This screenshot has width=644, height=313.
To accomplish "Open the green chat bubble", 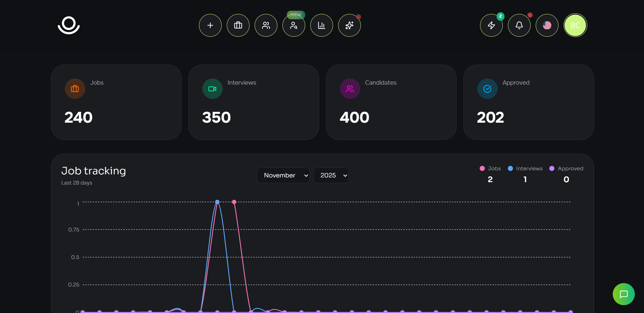I will 624,294.
